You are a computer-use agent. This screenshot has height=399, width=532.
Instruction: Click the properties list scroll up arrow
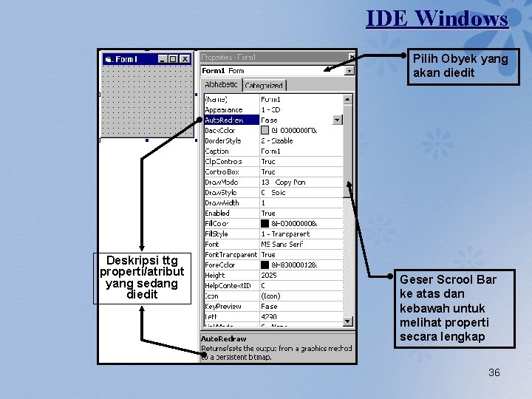click(x=347, y=100)
